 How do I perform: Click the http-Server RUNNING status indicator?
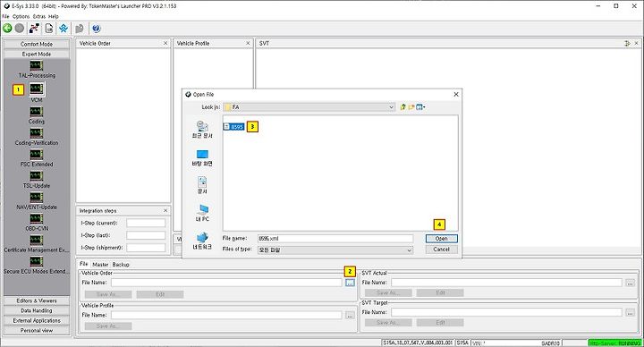coord(614,343)
